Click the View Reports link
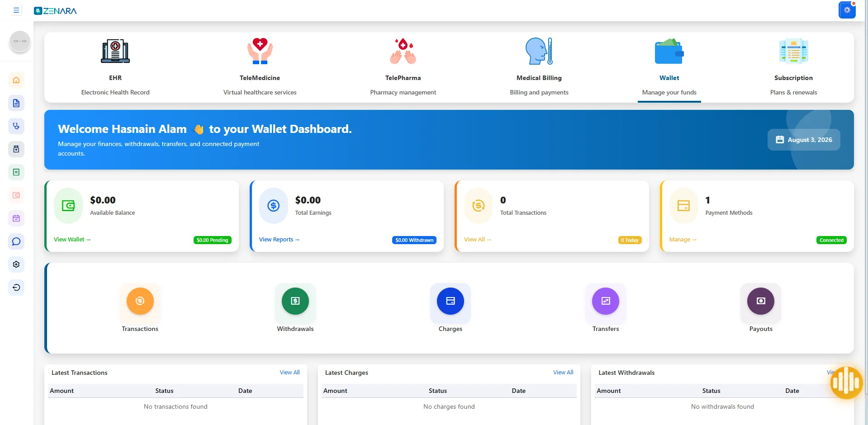The image size is (868, 425). (279, 240)
